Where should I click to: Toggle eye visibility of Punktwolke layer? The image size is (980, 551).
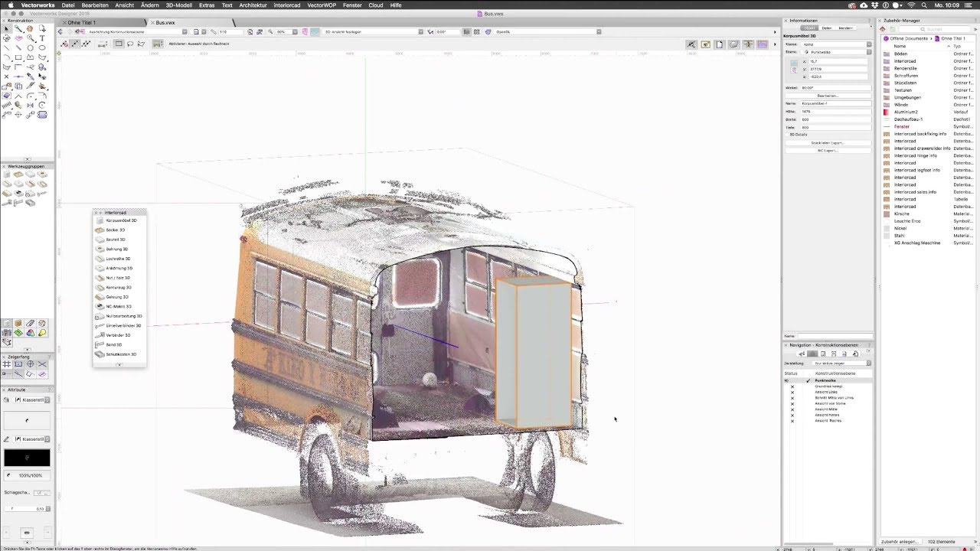point(786,381)
